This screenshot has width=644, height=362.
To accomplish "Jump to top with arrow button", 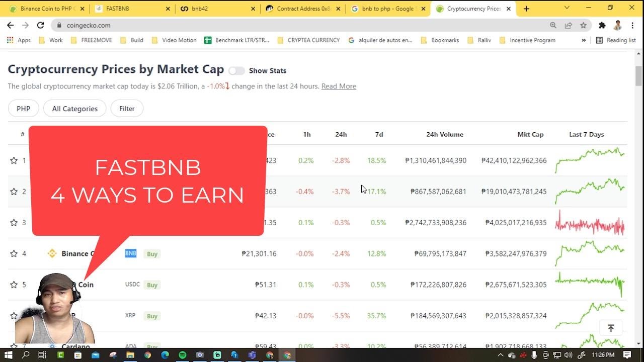I will tap(611, 328).
